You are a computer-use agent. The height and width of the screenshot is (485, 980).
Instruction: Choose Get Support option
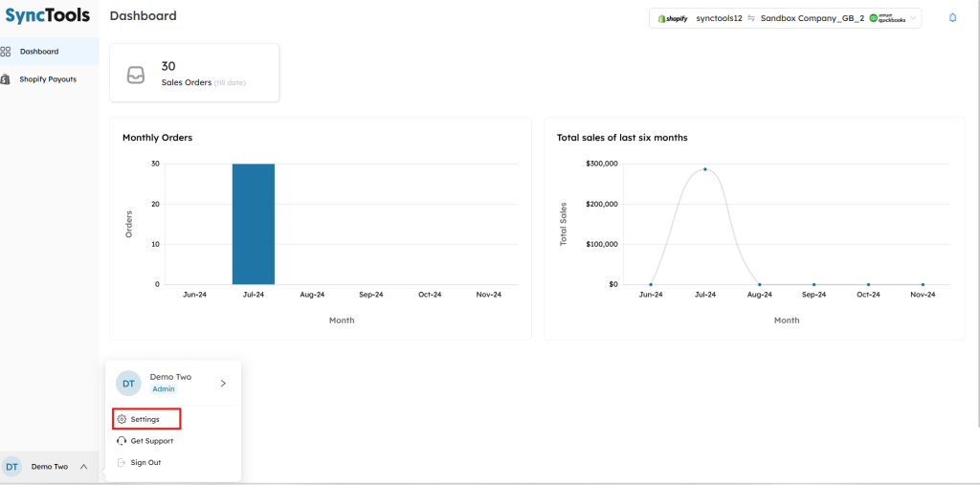152,441
